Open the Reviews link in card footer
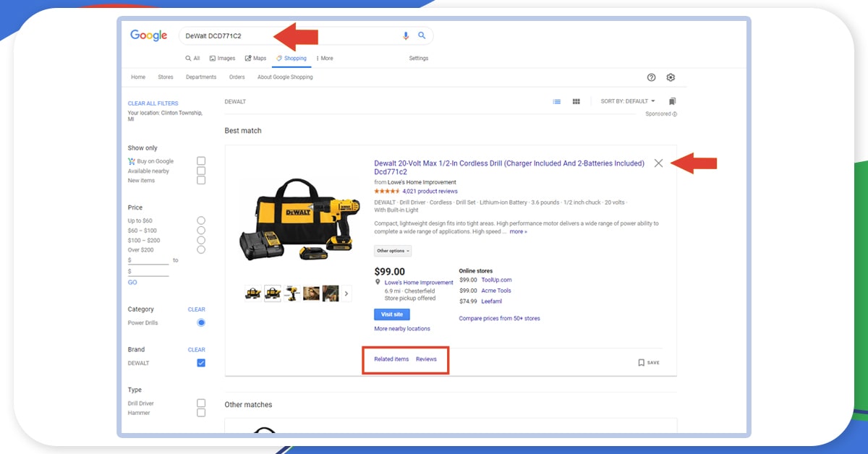Screen dimensions: 868x454 tap(426, 359)
